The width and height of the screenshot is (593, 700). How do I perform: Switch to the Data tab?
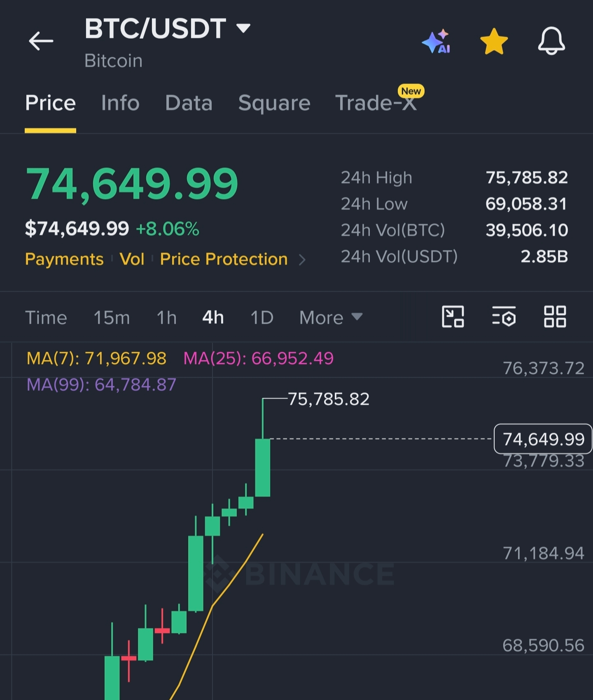[x=189, y=103]
